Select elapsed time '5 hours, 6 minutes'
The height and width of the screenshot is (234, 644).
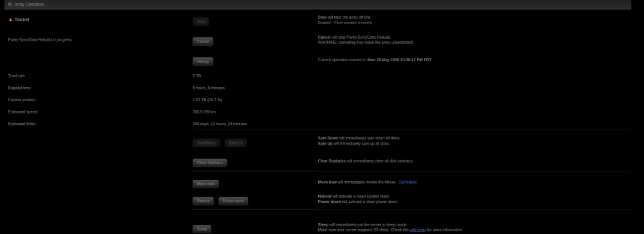click(x=209, y=88)
